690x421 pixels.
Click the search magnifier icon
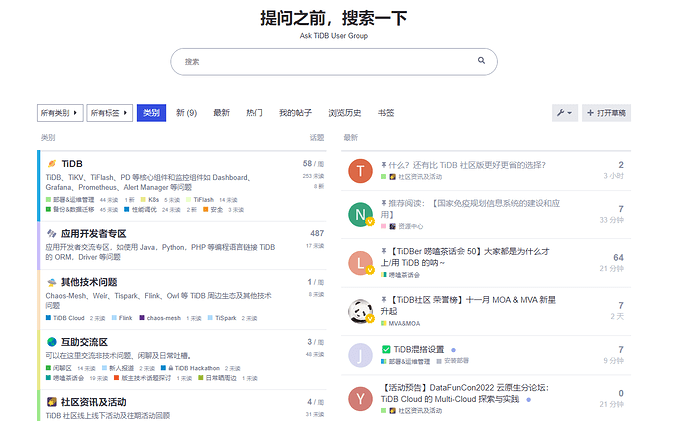point(481,60)
